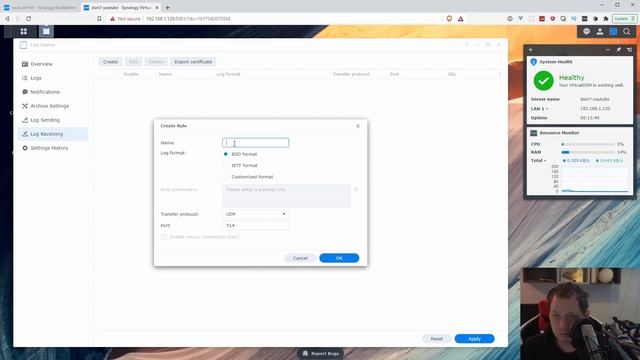Open the Overview section
640x360 pixels.
pos(53,64)
